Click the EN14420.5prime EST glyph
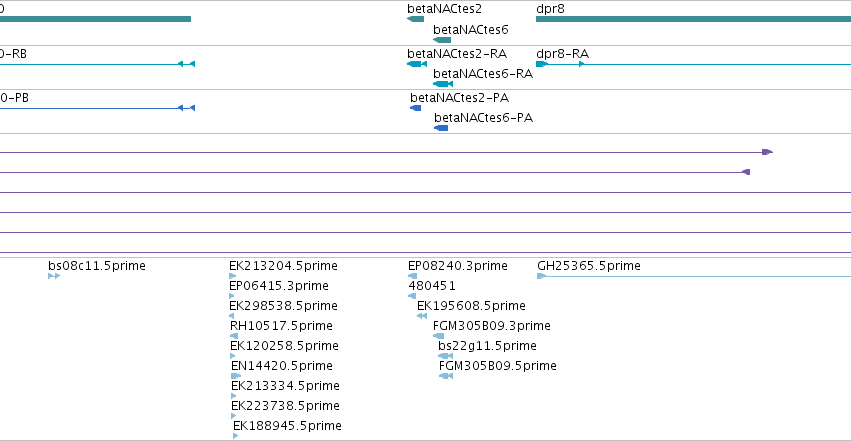Screen dimensions: 851x441 point(236,376)
